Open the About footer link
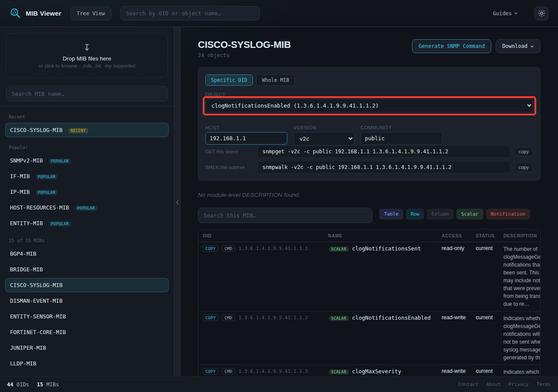558x392 pixels. (x=493, y=384)
